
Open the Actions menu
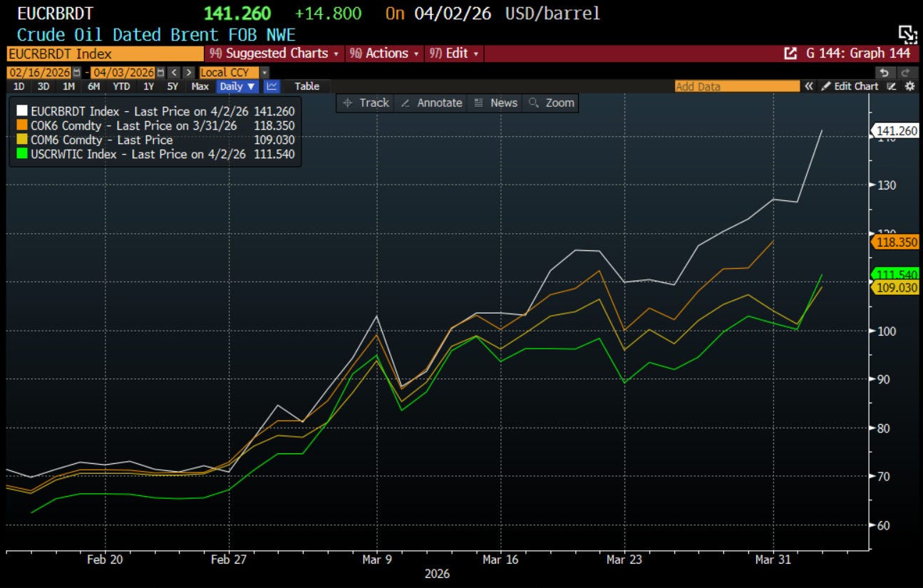(x=383, y=53)
